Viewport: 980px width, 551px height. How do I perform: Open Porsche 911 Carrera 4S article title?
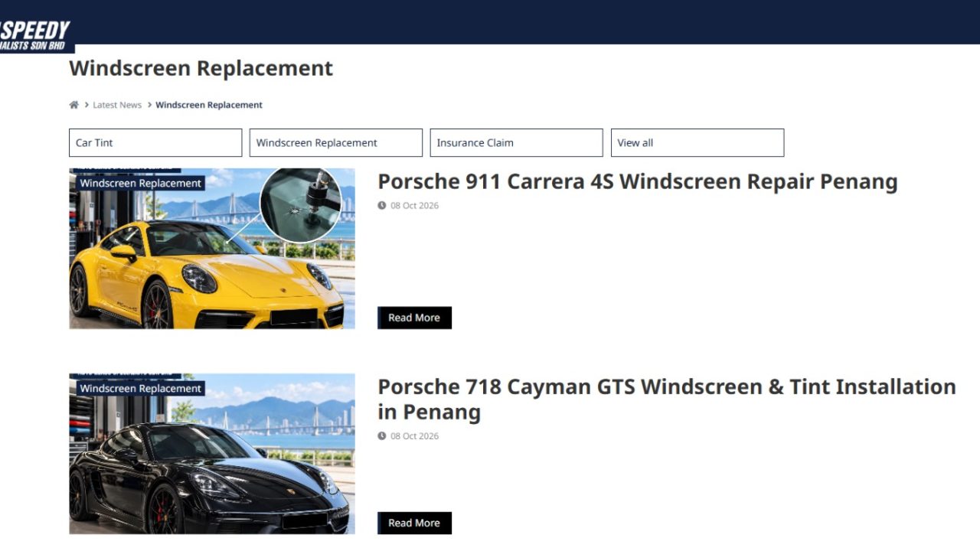(637, 182)
